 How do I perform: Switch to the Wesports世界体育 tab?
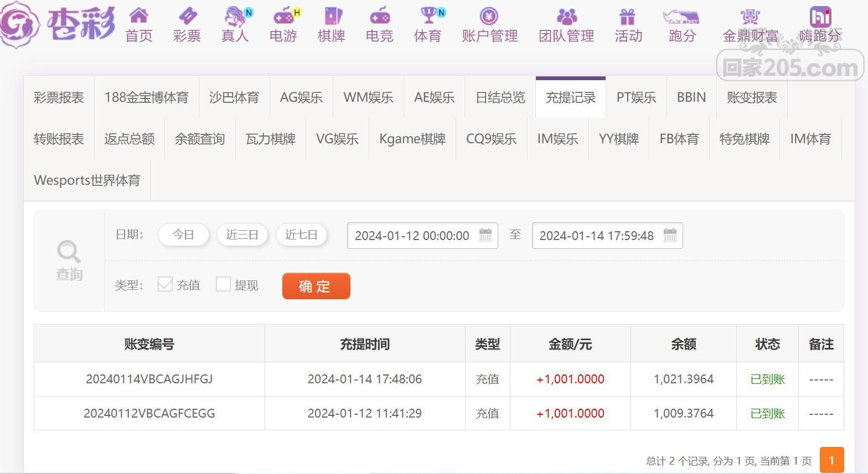click(x=87, y=180)
